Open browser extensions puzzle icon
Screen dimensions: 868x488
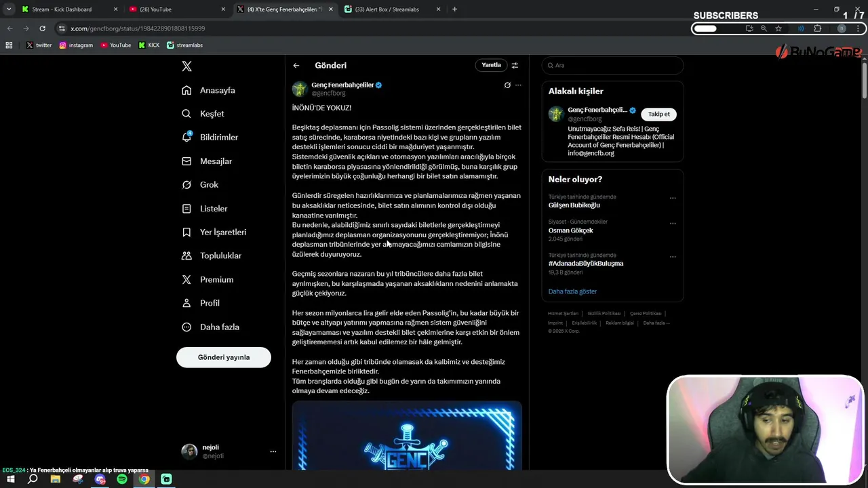817,28
